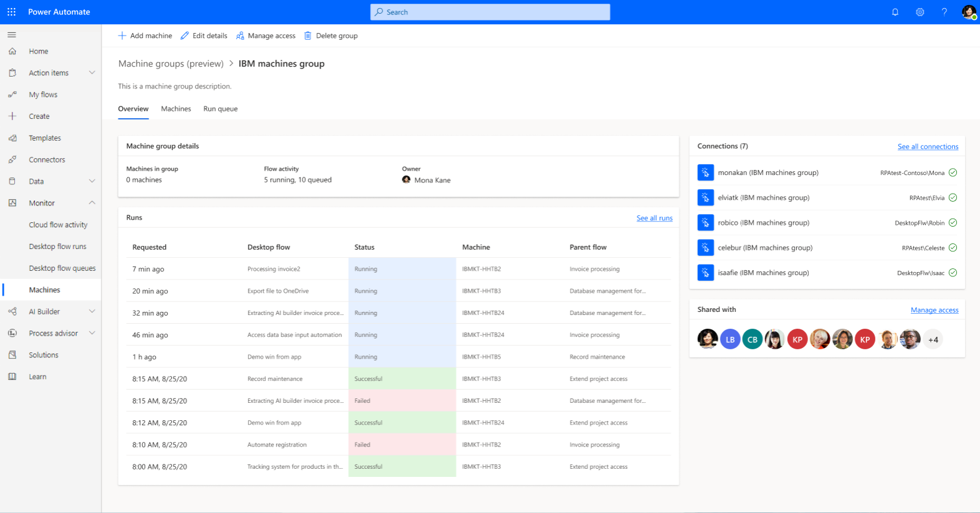980x513 pixels.
Task: Open the help question mark icon
Action: coord(944,12)
